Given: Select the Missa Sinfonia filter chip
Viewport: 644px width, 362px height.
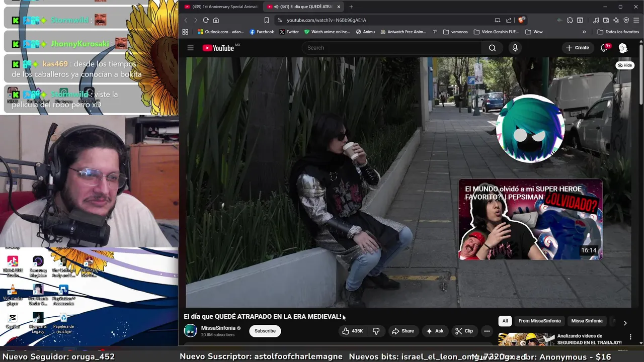Looking at the screenshot, I should (587, 321).
